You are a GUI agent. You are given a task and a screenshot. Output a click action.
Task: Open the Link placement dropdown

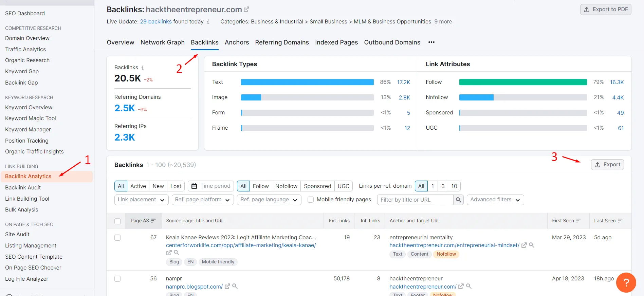click(x=141, y=200)
